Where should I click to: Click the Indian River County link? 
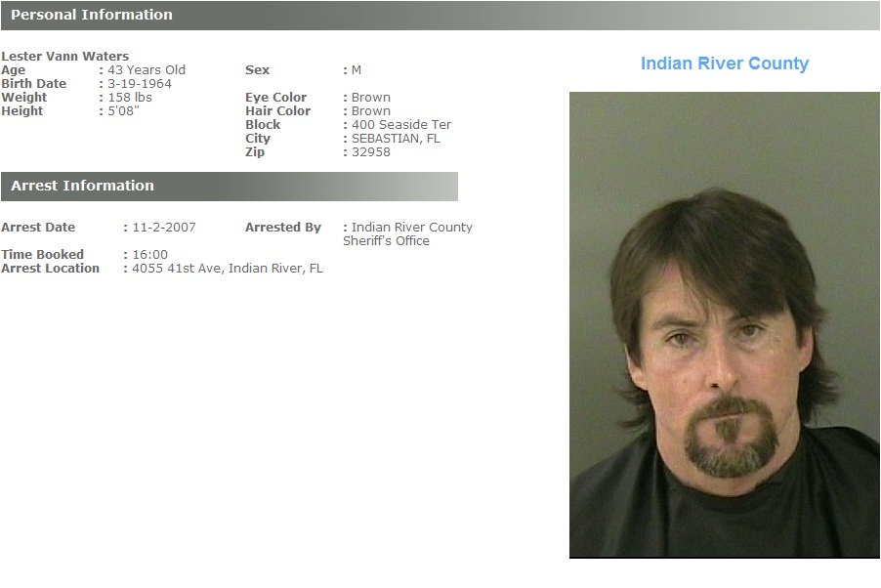pyautogui.click(x=725, y=63)
